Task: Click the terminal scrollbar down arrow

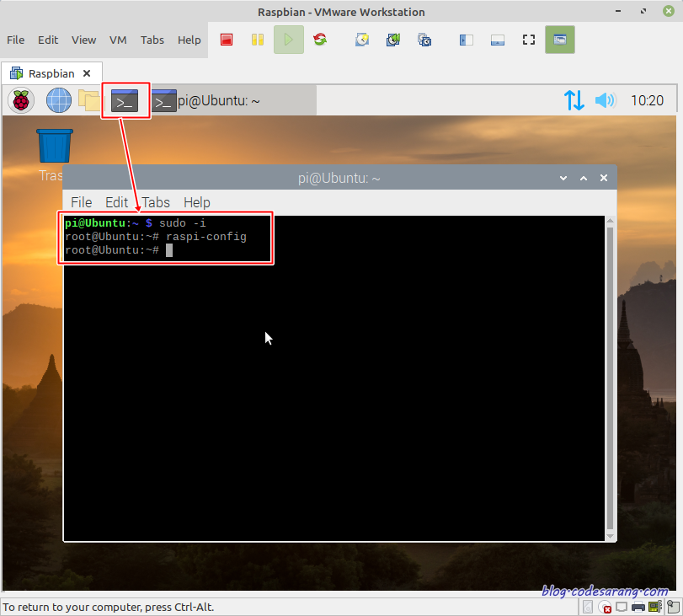Action: 611,536
